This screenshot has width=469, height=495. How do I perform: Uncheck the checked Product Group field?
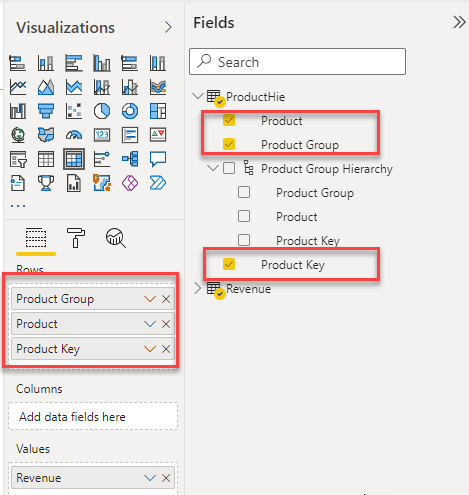[229, 144]
